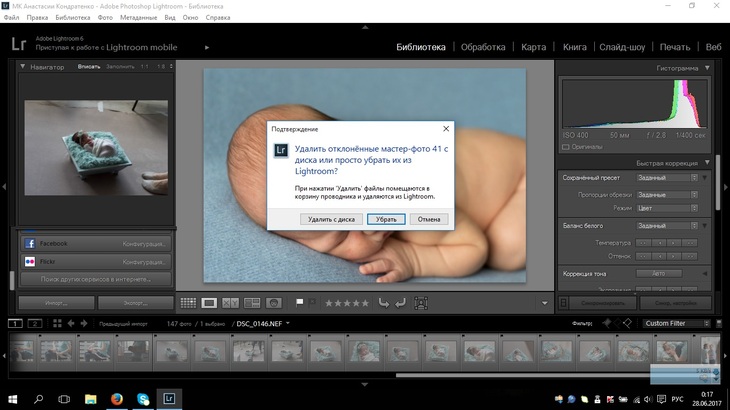Switch to the Обработка (Develop) module
The height and width of the screenshot is (410, 730).
[x=483, y=47]
